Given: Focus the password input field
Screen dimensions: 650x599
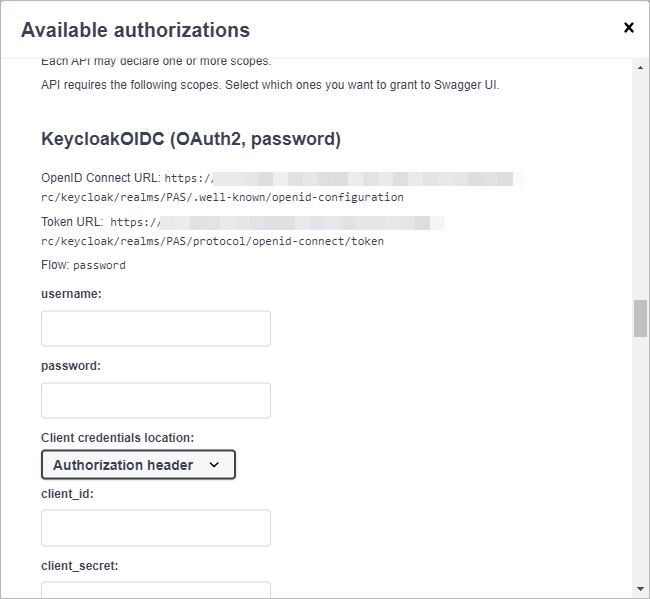Looking at the screenshot, I should pos(156,400).
